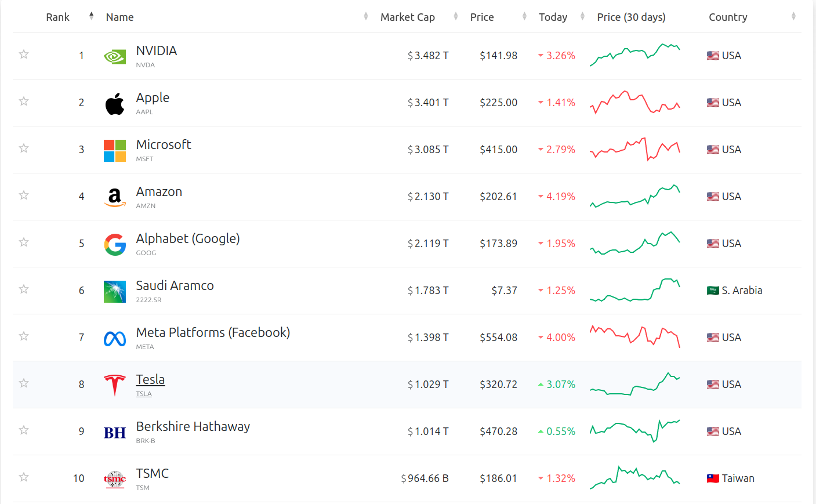Star Alphabet (Google) as favorite
816x504 pixels.
[24, 242]
